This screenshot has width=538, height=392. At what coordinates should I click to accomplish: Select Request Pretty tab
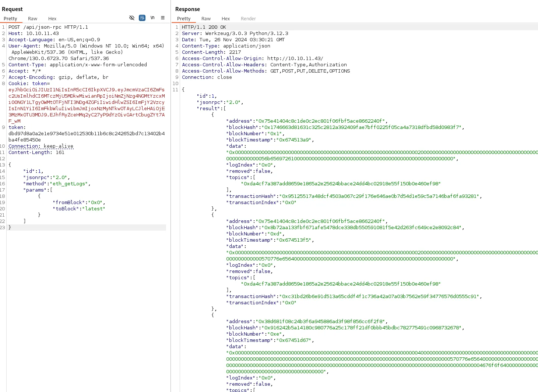pyautogui.click(x=10, y=18)
